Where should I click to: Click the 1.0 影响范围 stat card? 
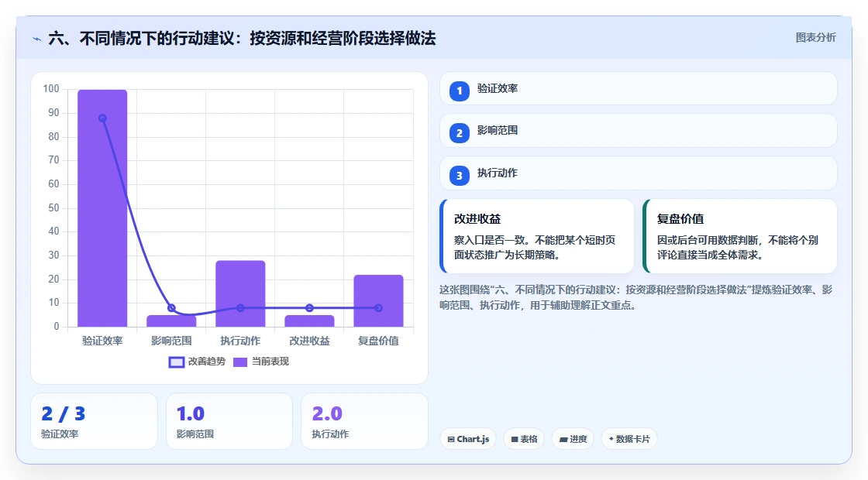(229, 421)
